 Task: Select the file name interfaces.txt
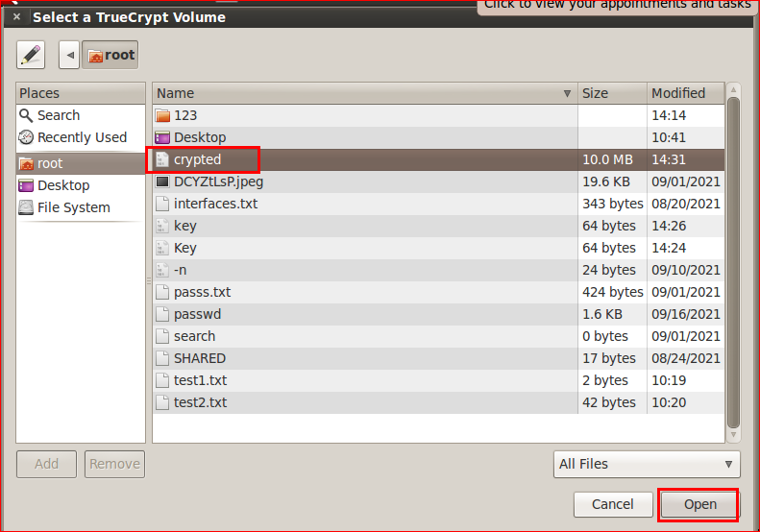point(215,204)
